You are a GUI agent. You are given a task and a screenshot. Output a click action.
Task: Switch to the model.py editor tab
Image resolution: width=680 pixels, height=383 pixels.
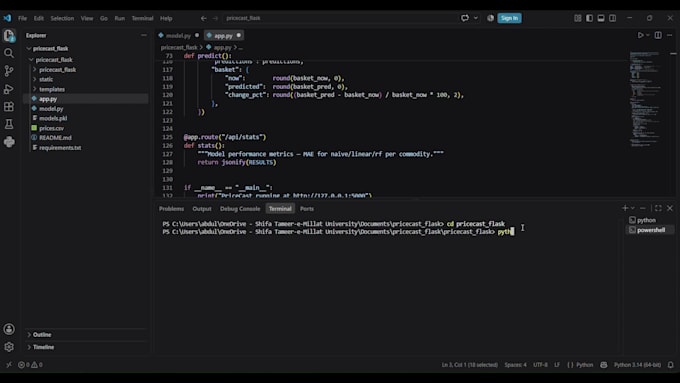pyautogui.click(x=178, y=36)
